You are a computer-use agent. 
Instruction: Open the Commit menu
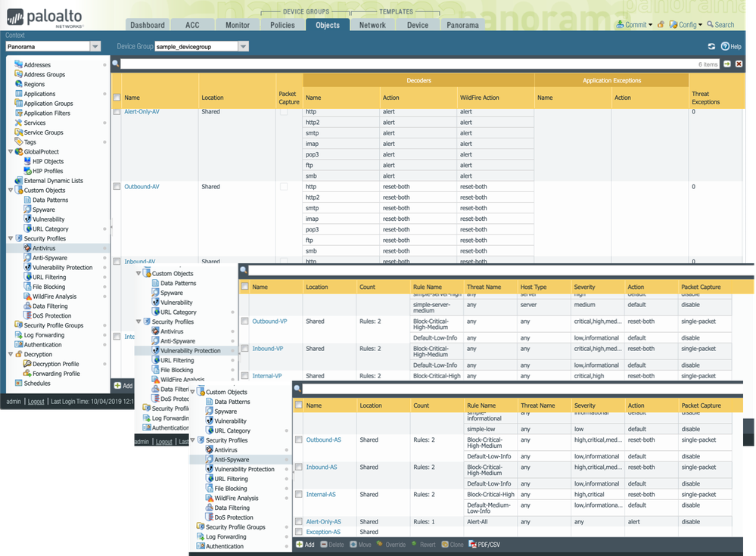click(635, 25)
